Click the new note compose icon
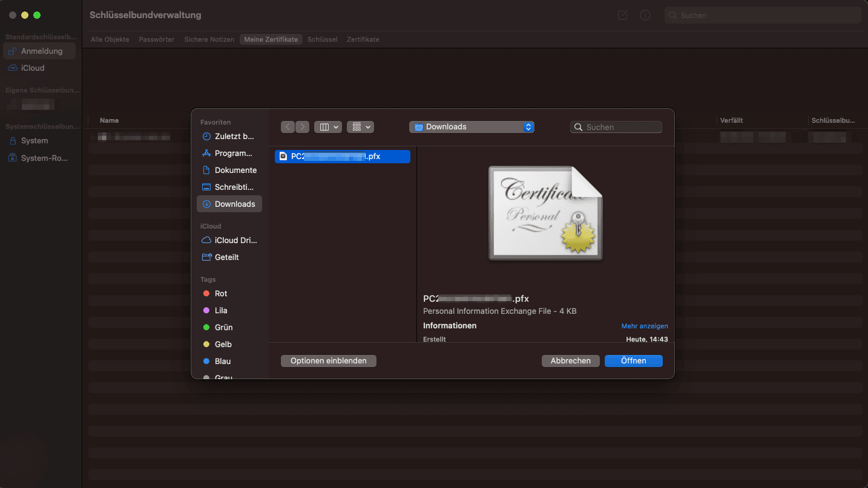The height and width of the screenshot is (488, 868). (x=622, y=15)
